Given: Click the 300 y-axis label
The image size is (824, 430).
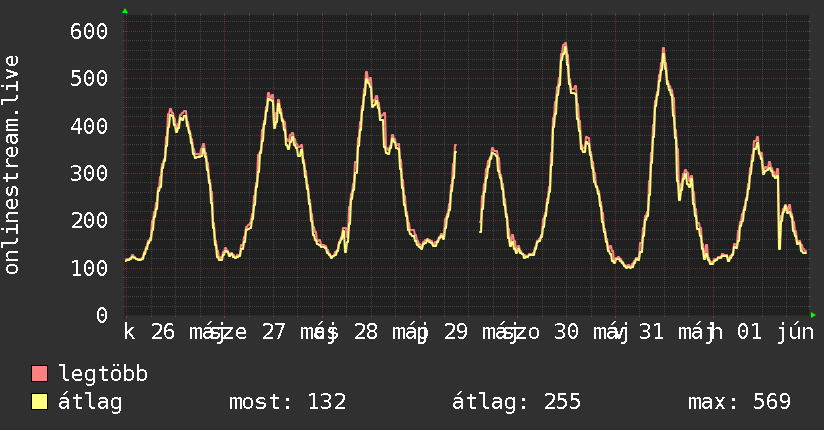Looking at the screenshot, I should pyautogui.click(x=89, y=173).
